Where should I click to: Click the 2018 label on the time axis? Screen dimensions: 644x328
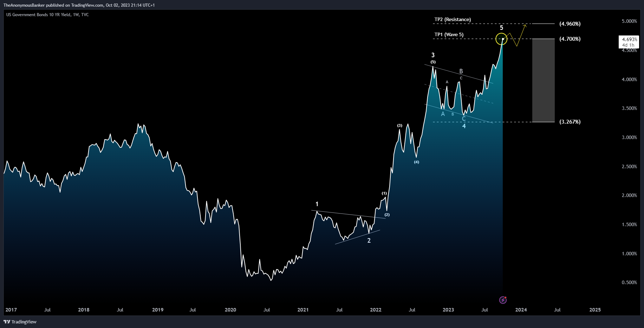pos(84,310)
